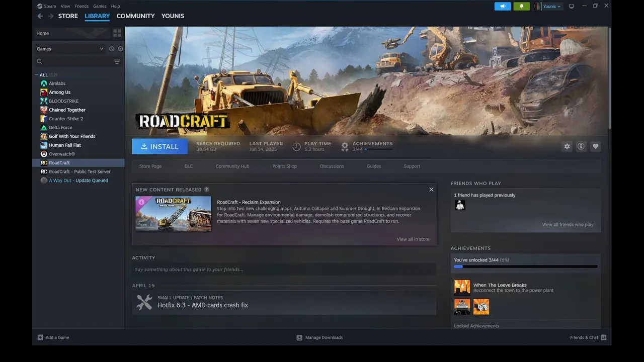The width and height of the screenshot is (644, 362).
Task: Open the green notifications bell
Action: (x=521, y=7)
